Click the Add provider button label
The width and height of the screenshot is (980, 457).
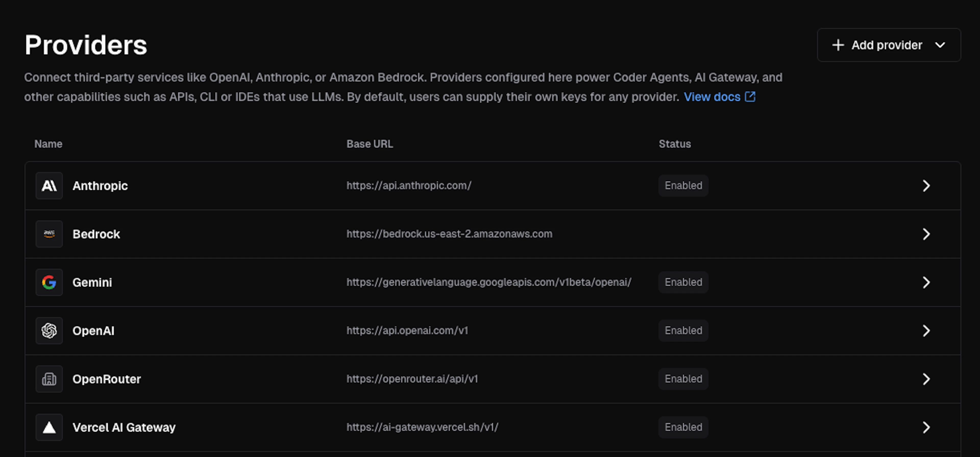(x=887, y=45)
